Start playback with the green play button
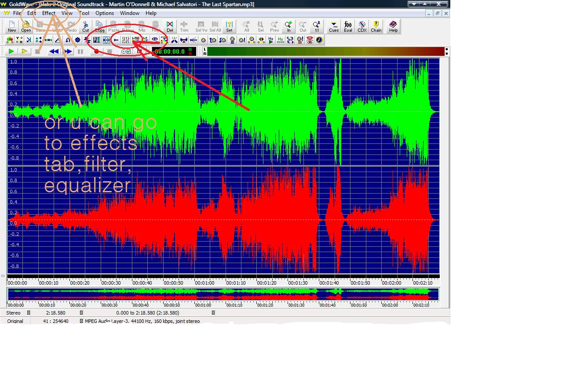Screen dimensions: 573x392 tap(11, 51)
